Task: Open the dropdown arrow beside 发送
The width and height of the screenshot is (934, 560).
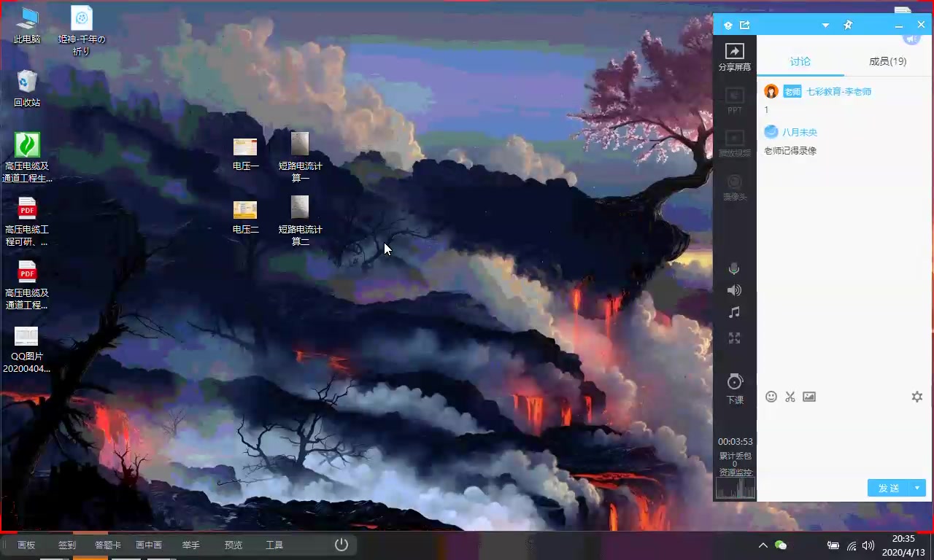Action: click(x=917, y=488)
